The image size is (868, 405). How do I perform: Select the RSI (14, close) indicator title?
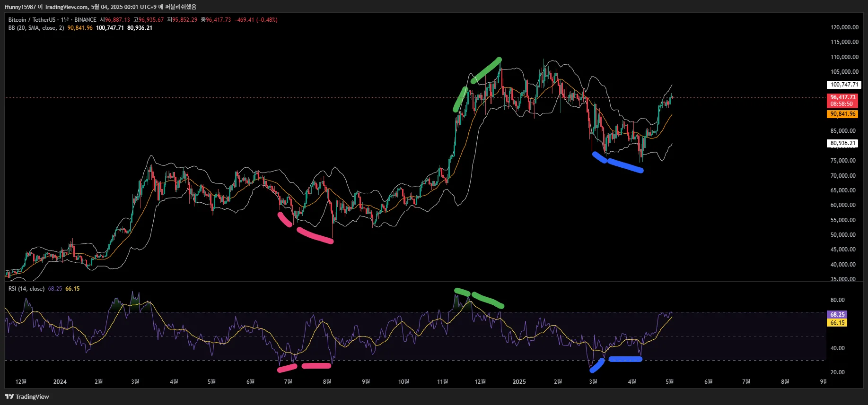point(26,289)
